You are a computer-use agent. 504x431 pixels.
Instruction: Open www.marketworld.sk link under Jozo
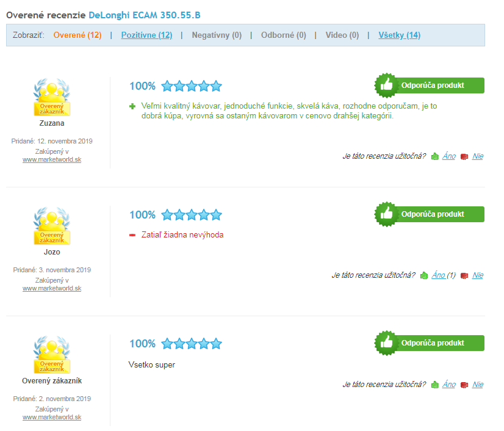pos(52,289)
